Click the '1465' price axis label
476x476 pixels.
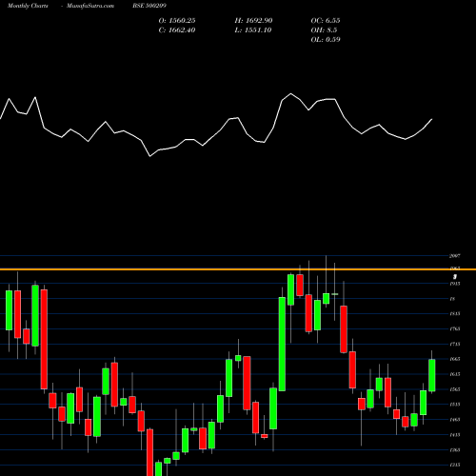455,420
